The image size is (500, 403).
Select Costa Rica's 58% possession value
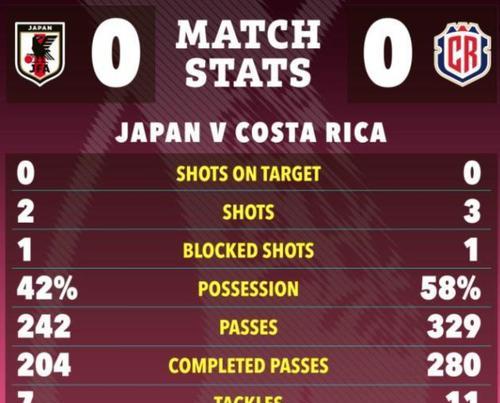(x=451, y=288)
